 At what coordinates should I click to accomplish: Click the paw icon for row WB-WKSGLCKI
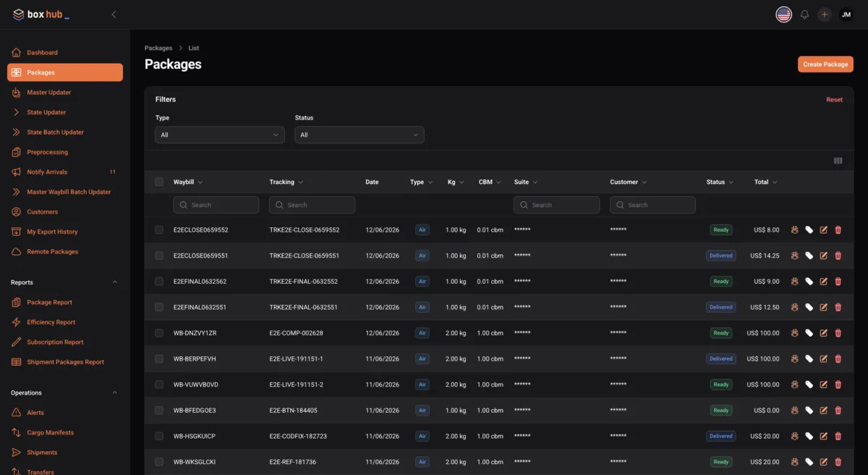[794, 462]
